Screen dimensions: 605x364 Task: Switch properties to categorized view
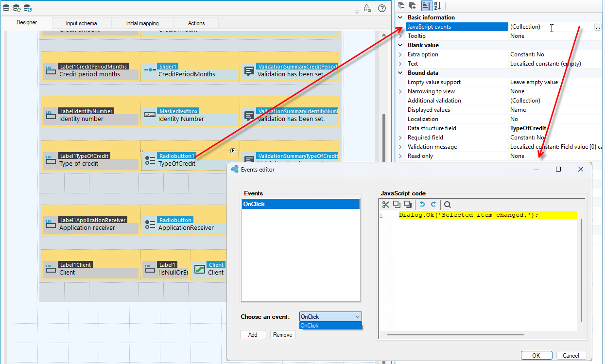[x=426, y=6]
